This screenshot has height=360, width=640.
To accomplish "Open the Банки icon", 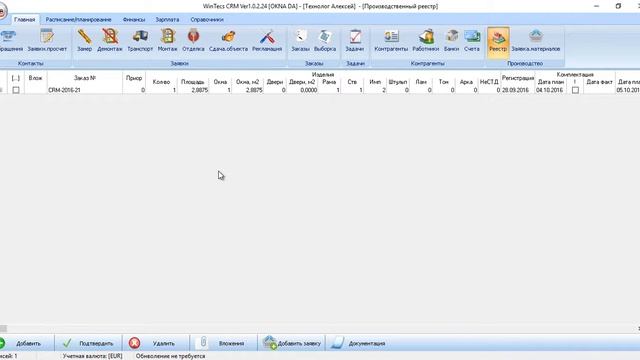I will tap(451, 40).
